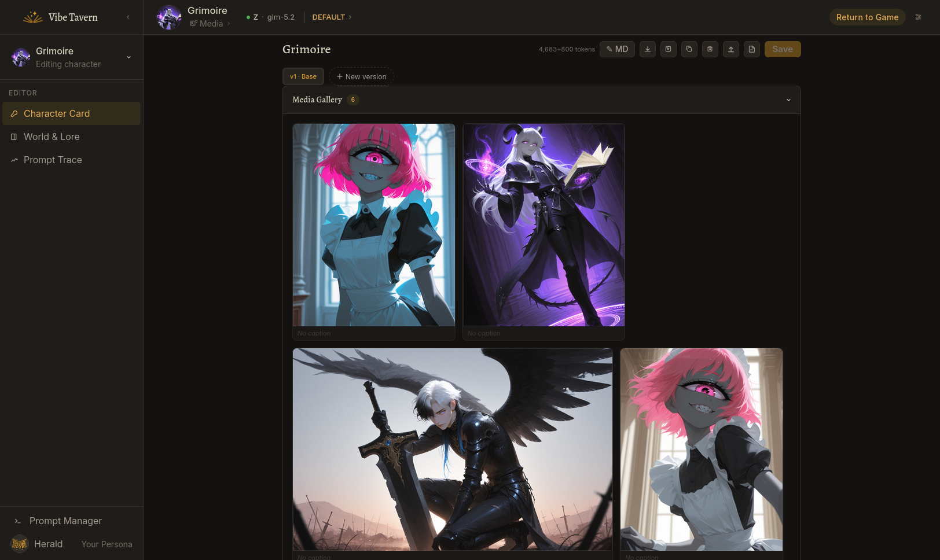Select the v1 · Base version tab
The width and height of the screenshot is (940, 560).
point(303,76)
